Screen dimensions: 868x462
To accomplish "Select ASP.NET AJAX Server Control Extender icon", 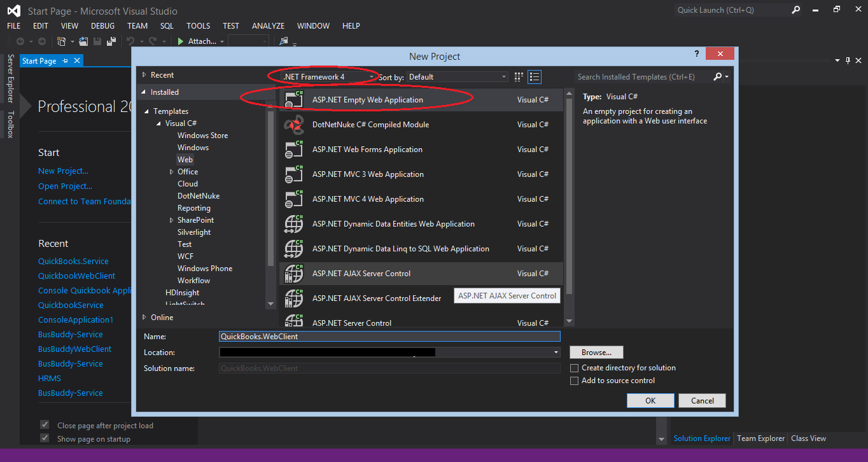I will tap(294, 298).
